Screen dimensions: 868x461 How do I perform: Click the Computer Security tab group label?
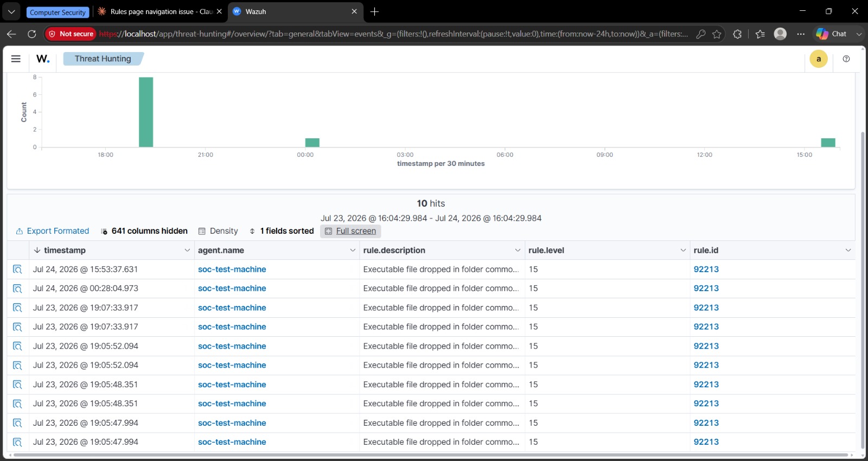[58, 12]
